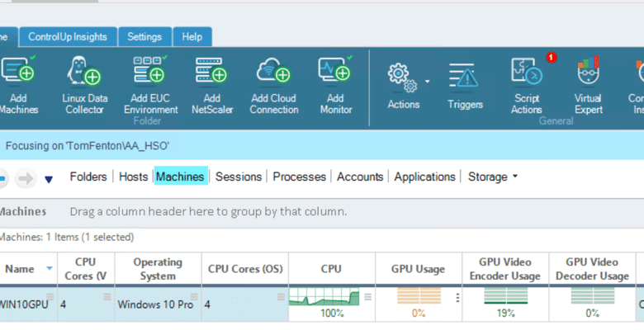The width and height of the screenshot is (644, 330).
Task: Sort by GPU Video Decoder Usage column
Action: click(x=592, y=269)
